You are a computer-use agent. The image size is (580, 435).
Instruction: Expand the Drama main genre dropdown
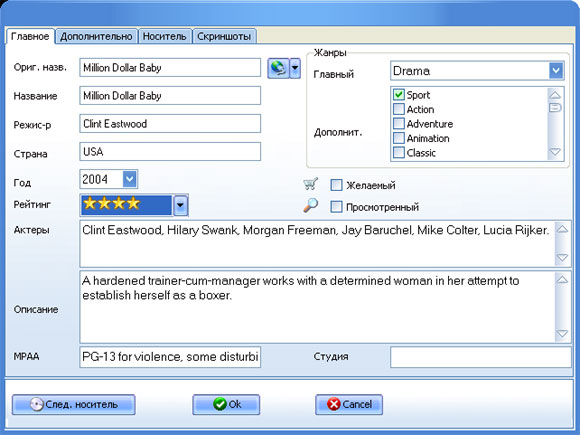point(556,70)
